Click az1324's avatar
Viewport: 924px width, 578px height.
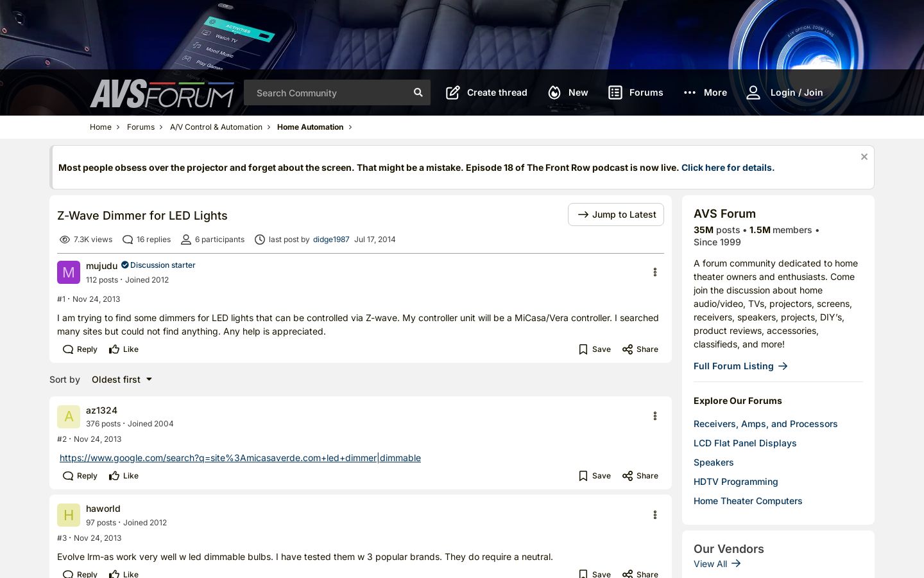point(69,417)
